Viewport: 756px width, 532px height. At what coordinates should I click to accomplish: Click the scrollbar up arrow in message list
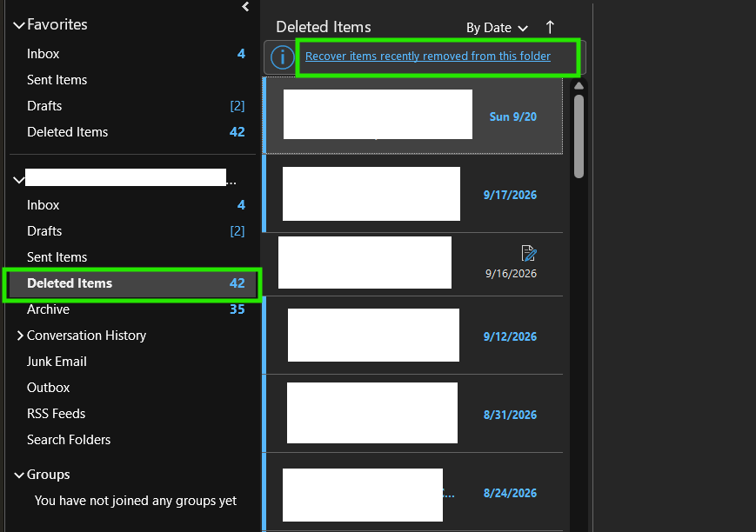click(x=579, y=86)
